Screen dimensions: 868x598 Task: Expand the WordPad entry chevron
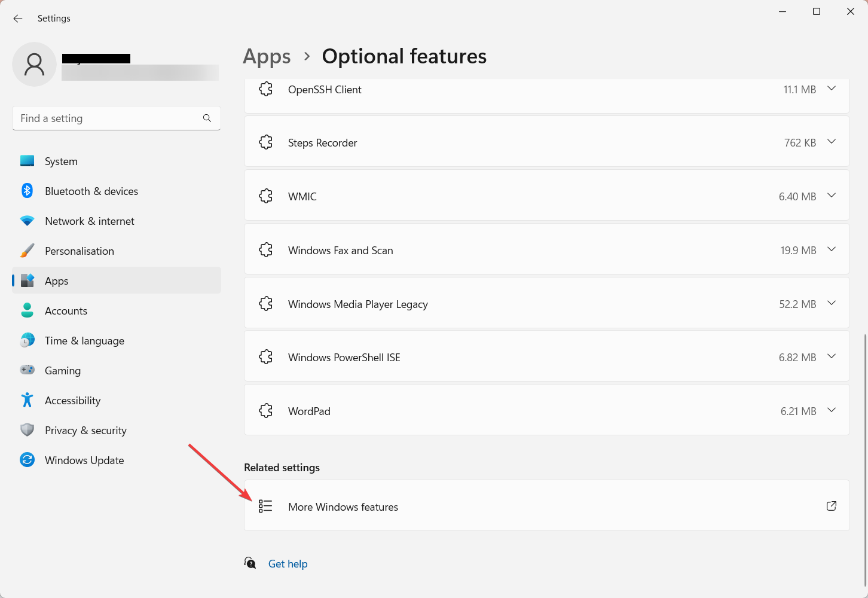[x=832, y=410]
